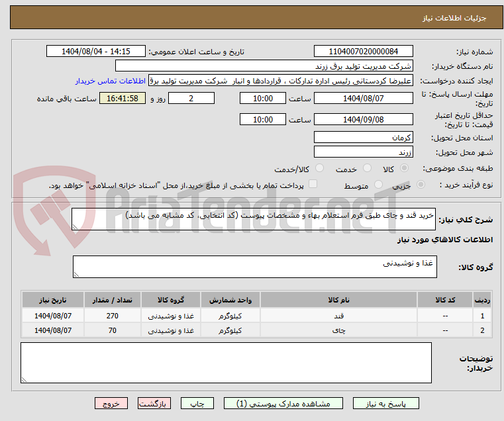Click the چای item name cell

pos(339,330)
